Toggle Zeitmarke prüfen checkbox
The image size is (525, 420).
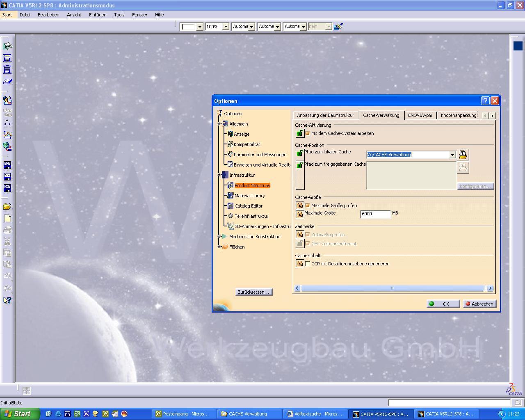click(x=308, y=235)
